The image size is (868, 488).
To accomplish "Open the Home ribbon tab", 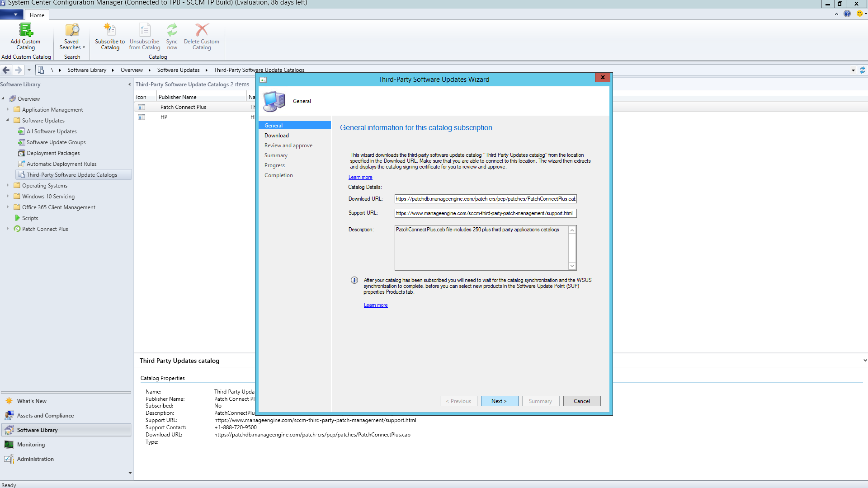I will click(37, 15).
